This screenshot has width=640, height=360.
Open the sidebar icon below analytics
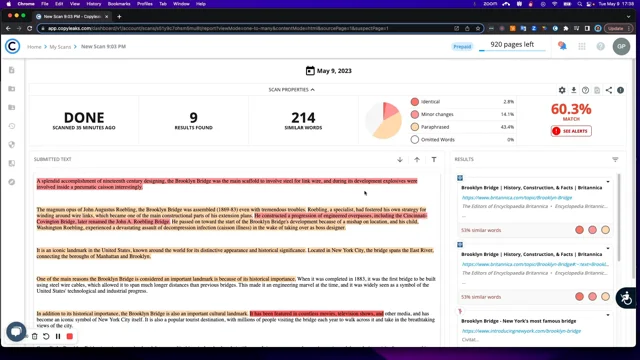click(12, 163)
